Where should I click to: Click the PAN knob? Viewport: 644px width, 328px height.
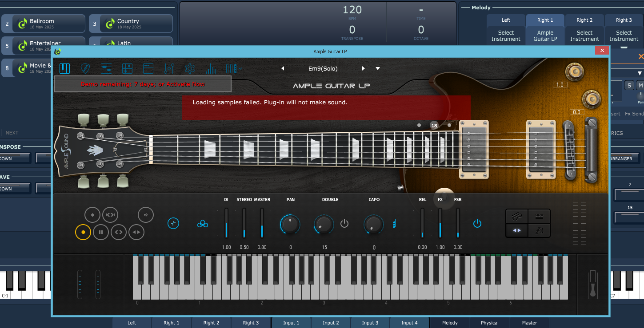290,224
